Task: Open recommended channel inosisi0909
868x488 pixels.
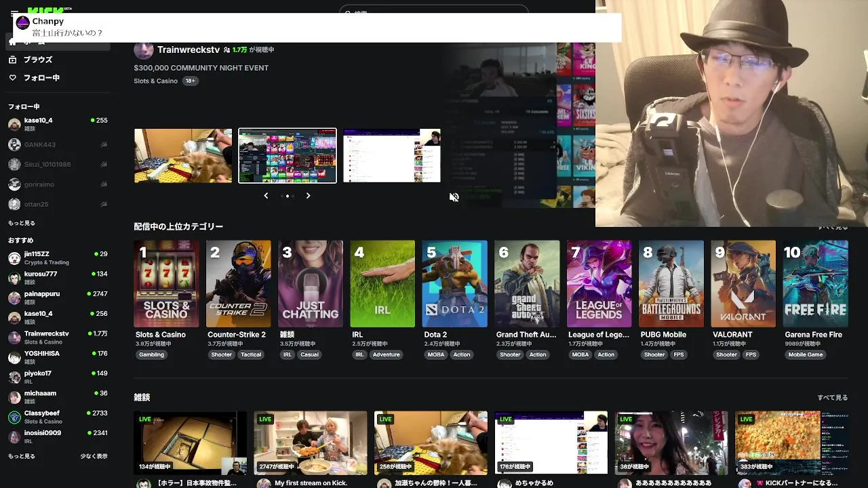Action: (58, 436)
